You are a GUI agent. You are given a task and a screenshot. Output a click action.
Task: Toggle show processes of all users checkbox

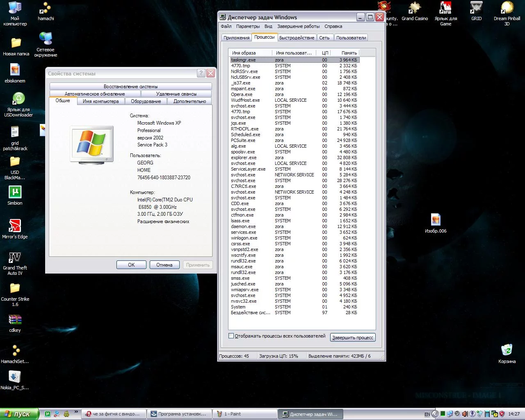(x=231, y=336)
